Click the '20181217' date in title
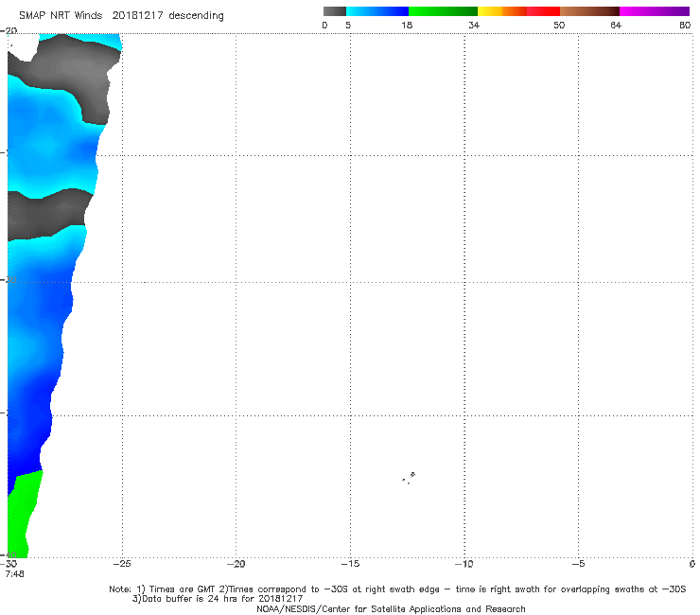 137,16
